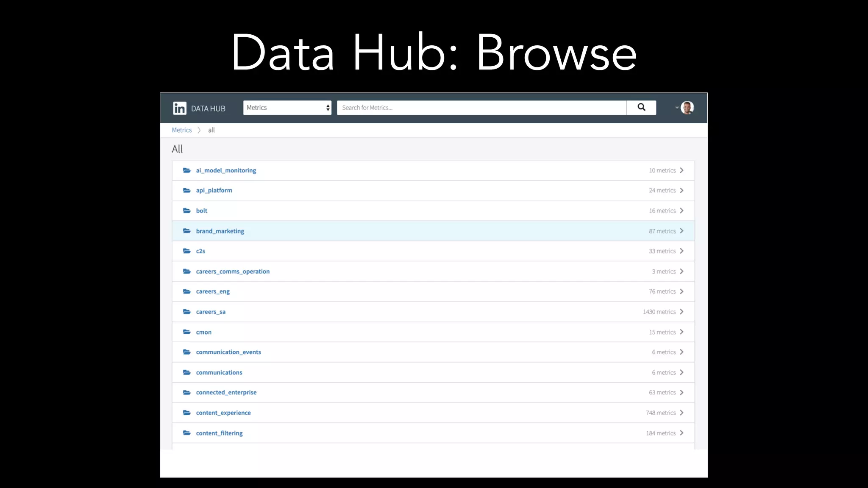This screenshot has width=868, height=488.
Task: Expand the small arrow beside the avatar
Action: point(677,108)
